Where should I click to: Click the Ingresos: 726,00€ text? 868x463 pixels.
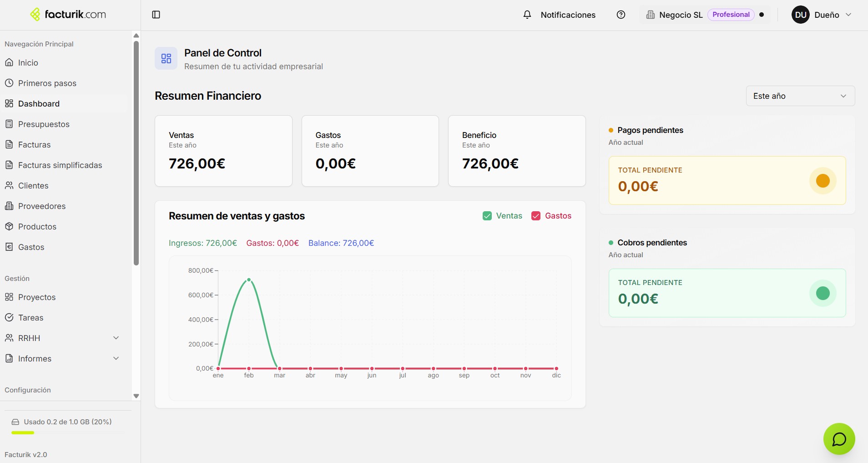pos(203,243)
